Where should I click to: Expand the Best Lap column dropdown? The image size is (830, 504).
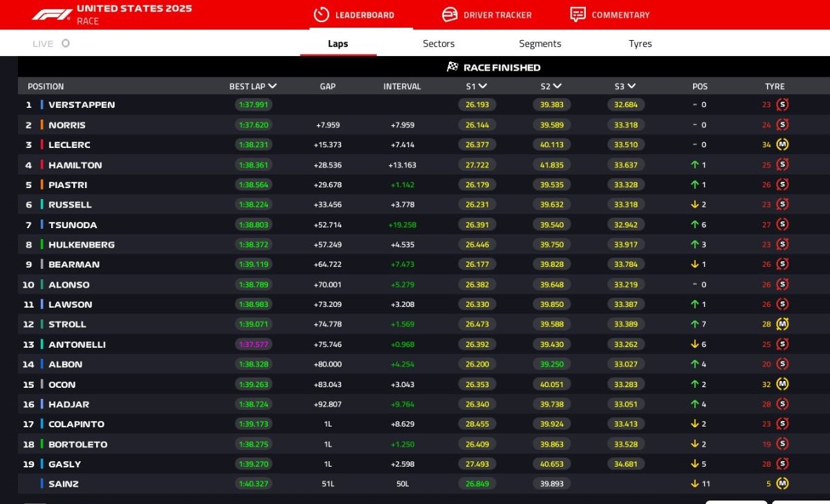(273, 86)
